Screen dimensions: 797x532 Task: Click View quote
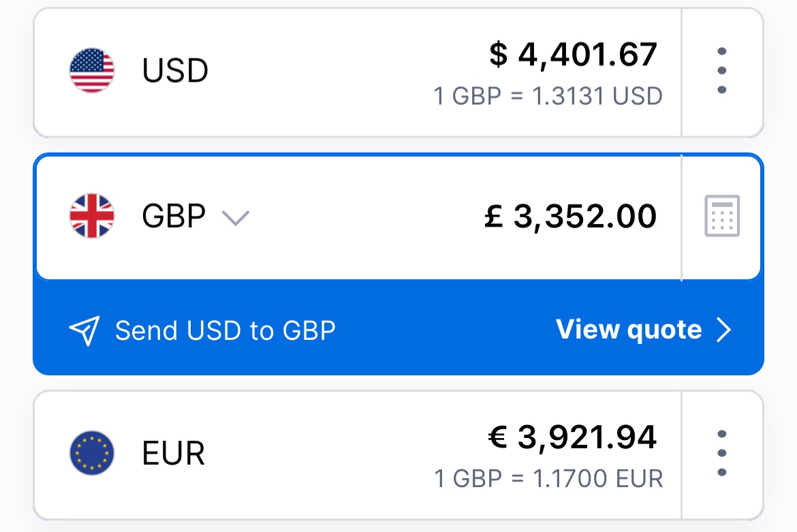tap(629, 330)
